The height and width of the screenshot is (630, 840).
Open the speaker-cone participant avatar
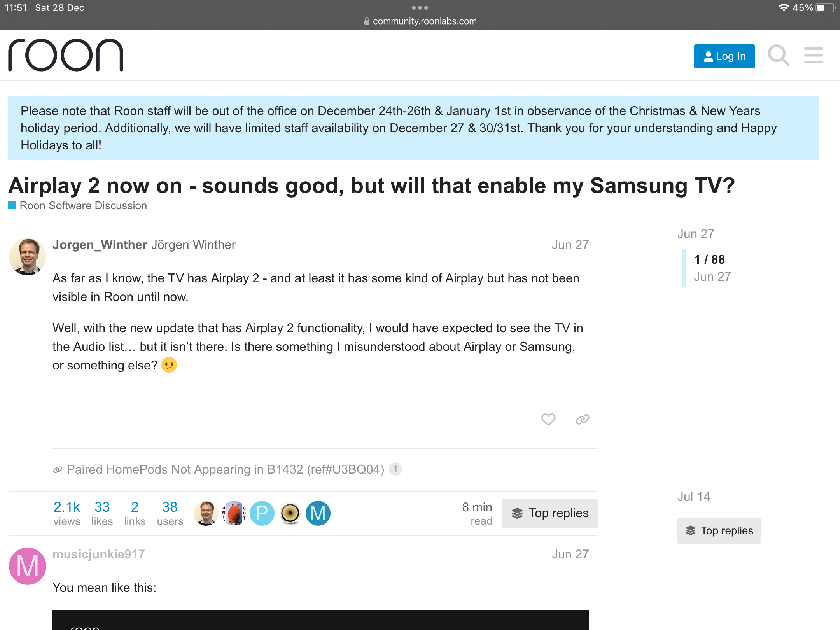click(290, 513)
